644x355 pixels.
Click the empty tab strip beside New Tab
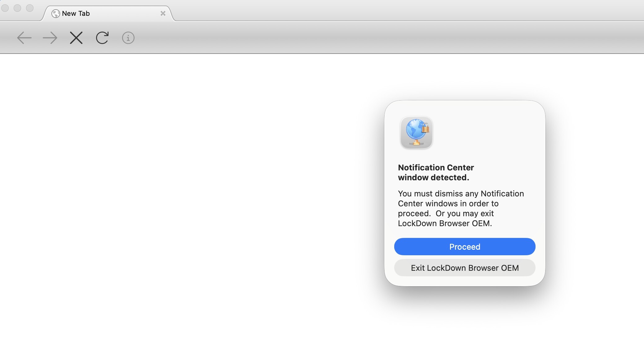point(403,11)
